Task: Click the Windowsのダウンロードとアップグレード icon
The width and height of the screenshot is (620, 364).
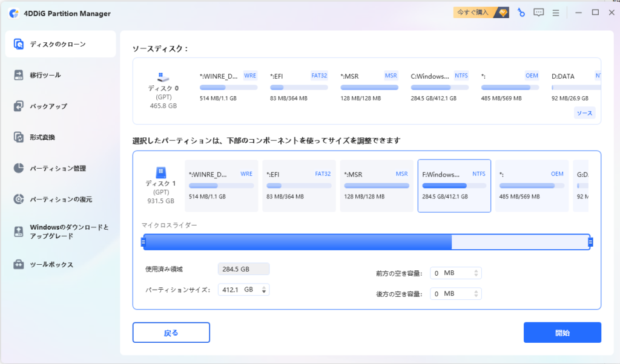Action: tap(19, 232)
